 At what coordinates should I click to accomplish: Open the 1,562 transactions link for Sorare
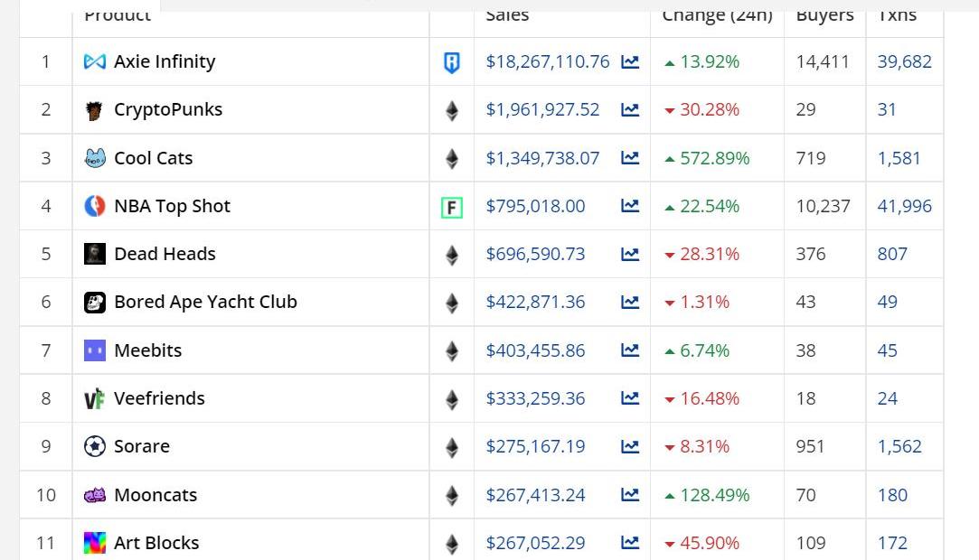pos(899,446)
